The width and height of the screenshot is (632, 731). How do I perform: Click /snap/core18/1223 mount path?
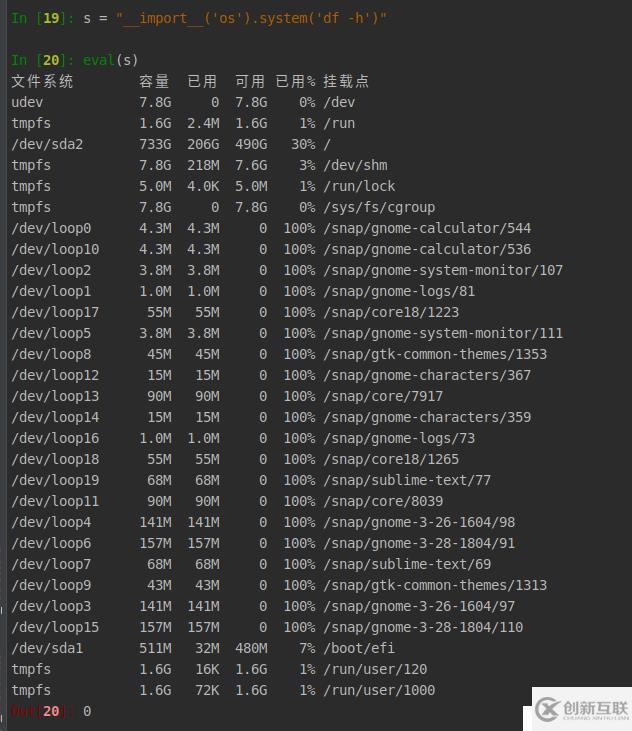[392, 312]
